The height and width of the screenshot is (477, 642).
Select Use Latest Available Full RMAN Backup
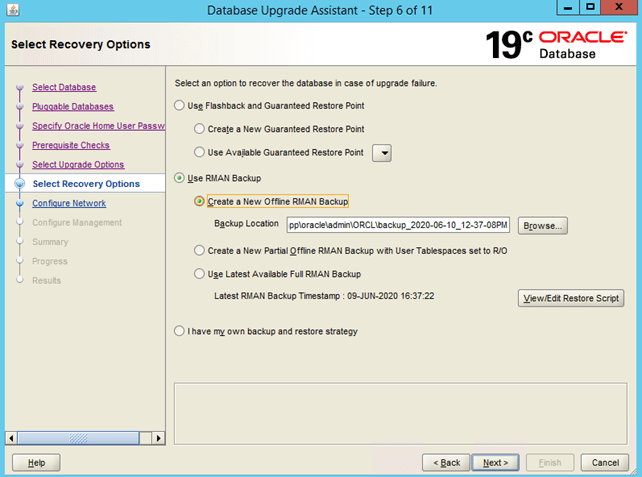tap(200, 274)
